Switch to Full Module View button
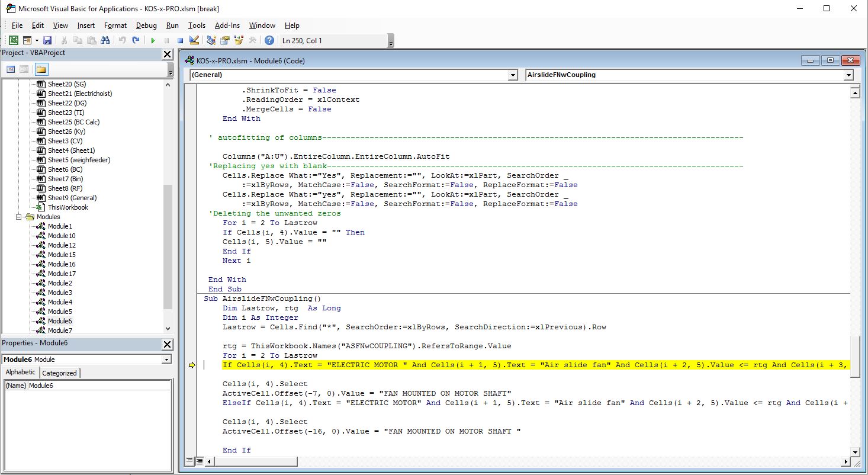The height and width of the screenshot is (475, 868). pos(200,461)
